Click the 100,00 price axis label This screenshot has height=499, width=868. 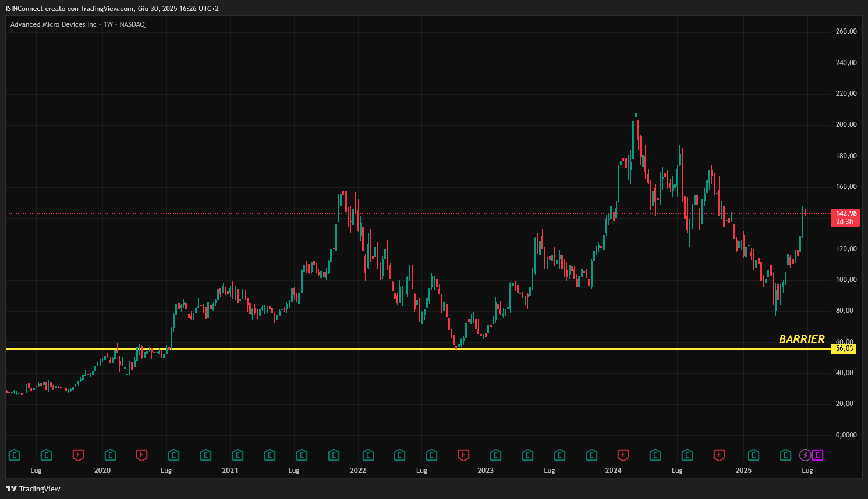tap(846, 280)
